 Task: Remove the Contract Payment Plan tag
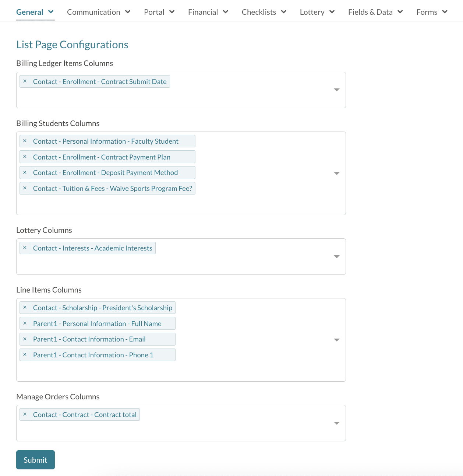pyautogui.click(x=25, y=157)
